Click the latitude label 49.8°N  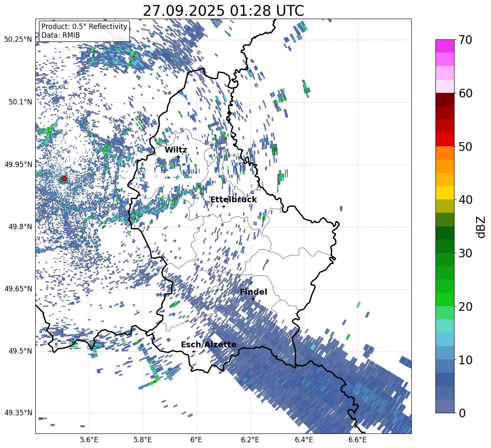[20, 226]
